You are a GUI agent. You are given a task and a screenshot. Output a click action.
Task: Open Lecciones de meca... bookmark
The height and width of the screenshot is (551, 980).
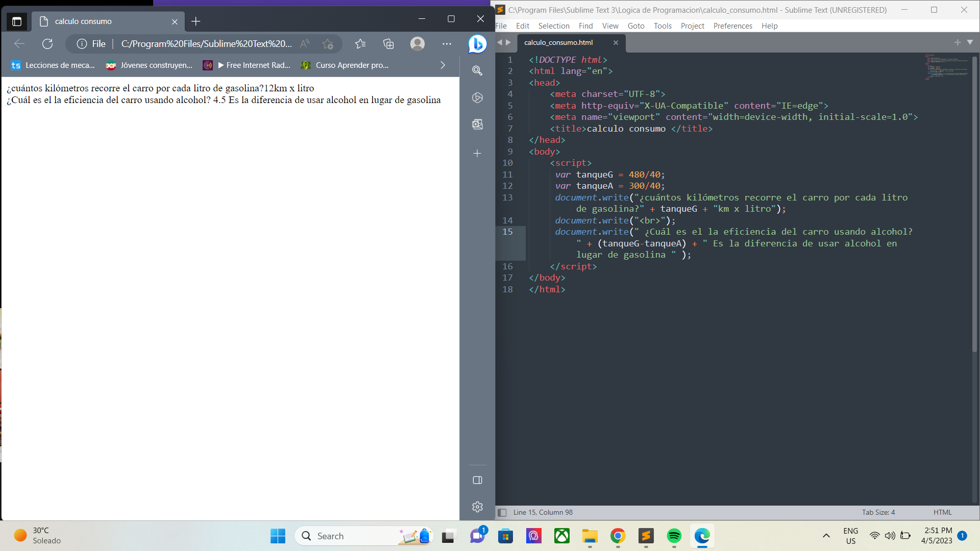(x=53, y=65)
